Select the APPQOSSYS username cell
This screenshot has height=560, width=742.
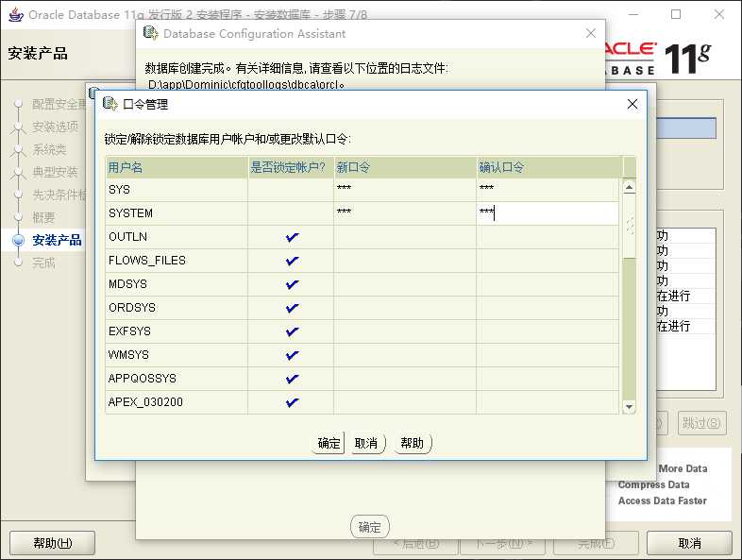click(x=177, y=379)
